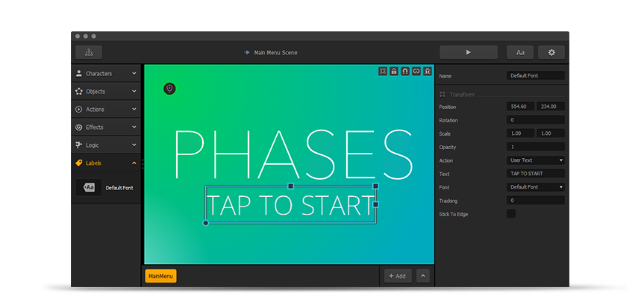This screenshot has height=308, width=644.
Task: Open the Aa font editor button
Action: point(520,52)
